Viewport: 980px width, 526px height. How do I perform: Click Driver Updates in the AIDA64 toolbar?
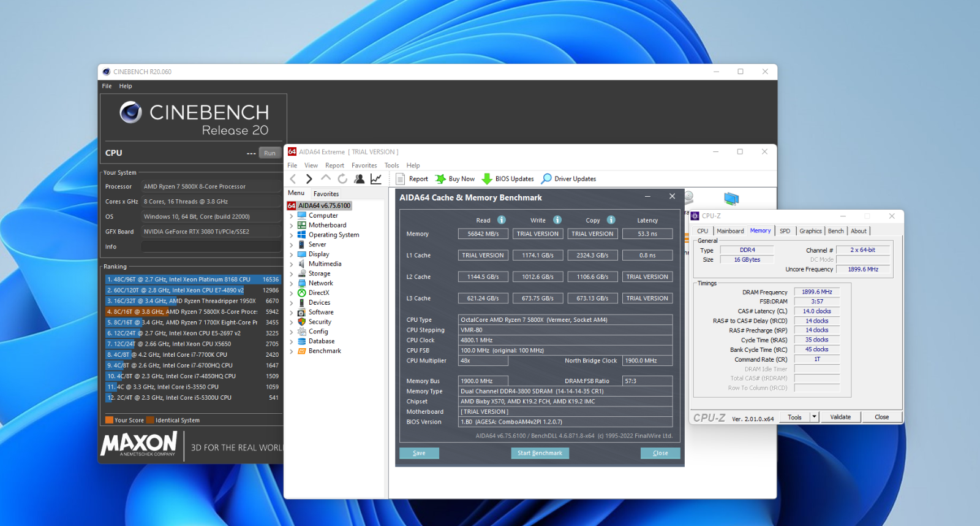tap(569, 179)
